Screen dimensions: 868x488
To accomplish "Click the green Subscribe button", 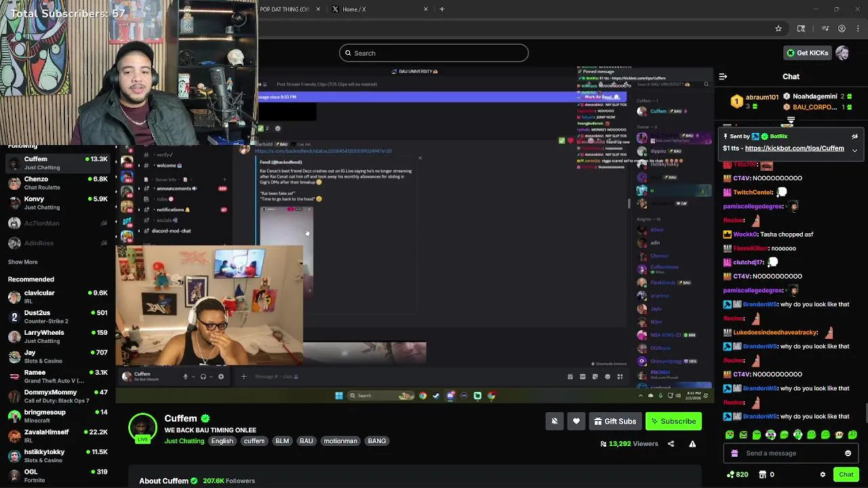I will [x=673, y=421].
